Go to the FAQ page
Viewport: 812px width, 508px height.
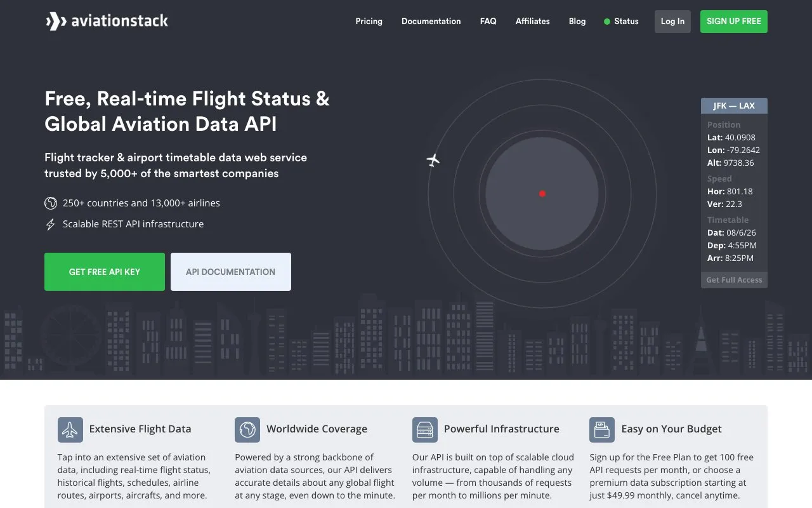coord(488,22)
